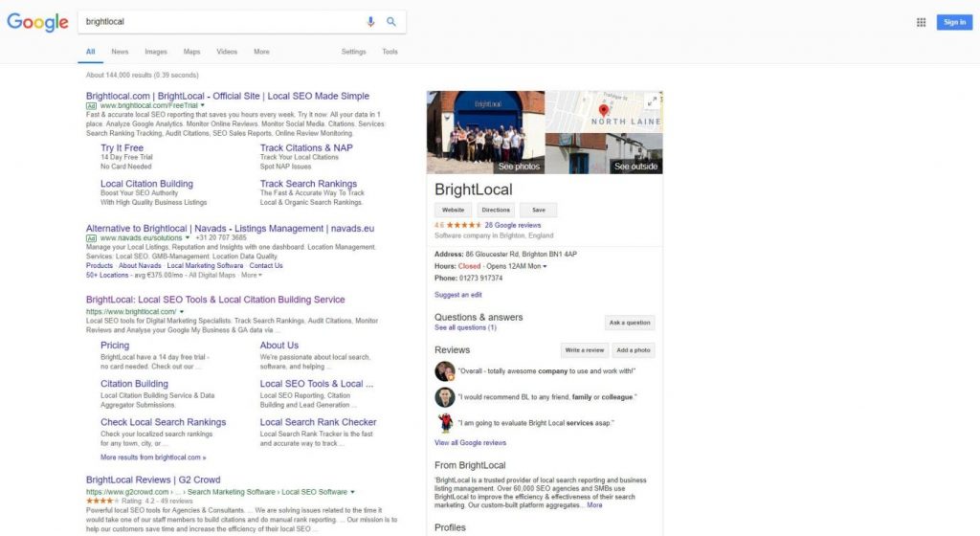This screenshot has width=980, height=536.
Task: Select the All search tab
Action: 91,52
